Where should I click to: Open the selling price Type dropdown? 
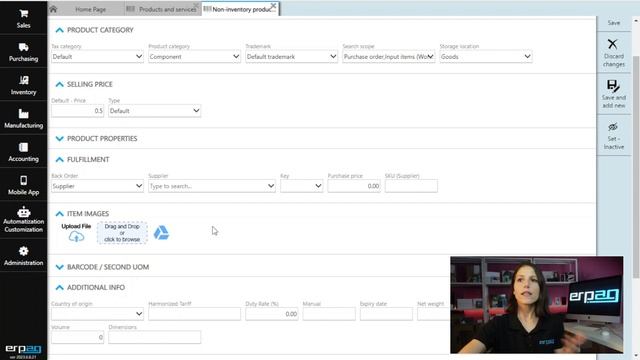(154, 111)
